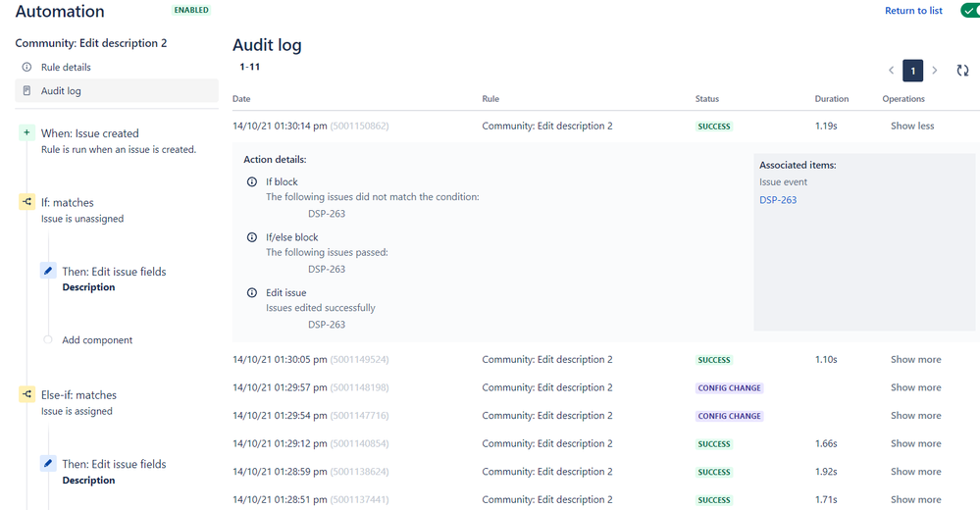980x510 pixels.
Task: Click the ENABLED status badge
Action: point(191,10)
